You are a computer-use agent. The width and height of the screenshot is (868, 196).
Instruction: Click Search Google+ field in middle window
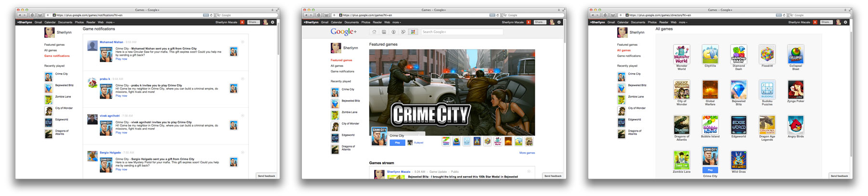pyautogui.click(x=462, y=32)
